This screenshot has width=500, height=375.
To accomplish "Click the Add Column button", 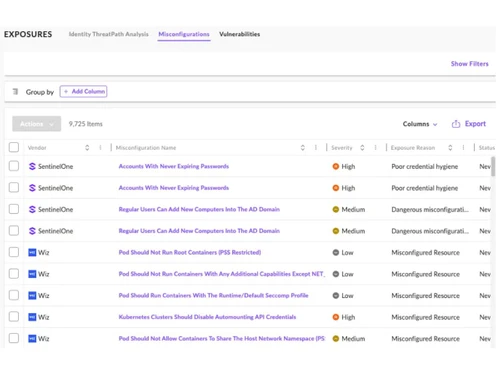I will [x=83, y=91].
